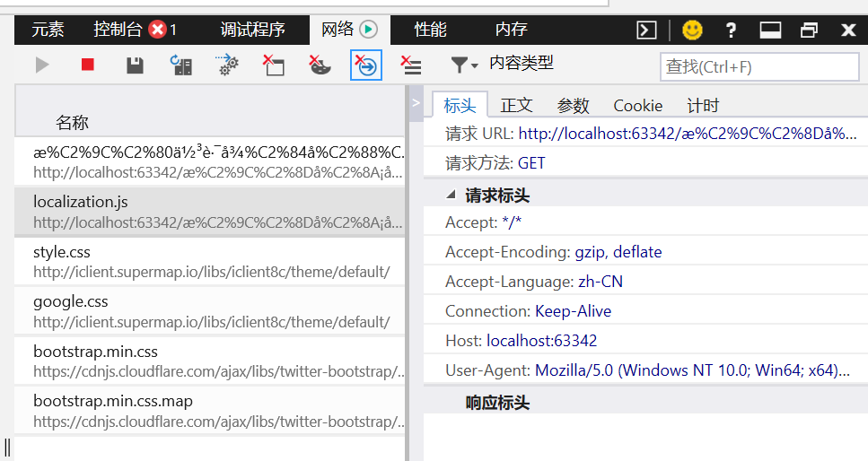Toggle the clear entries on navigate button
The height and width of the screenshot is (461, 868).
click(x=366, y=65)
